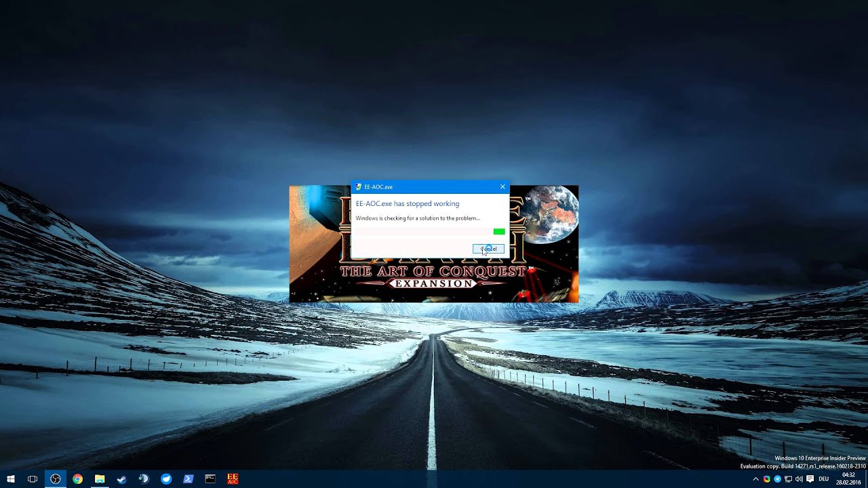Open the Windows Start menu

[x=11, y=479]
